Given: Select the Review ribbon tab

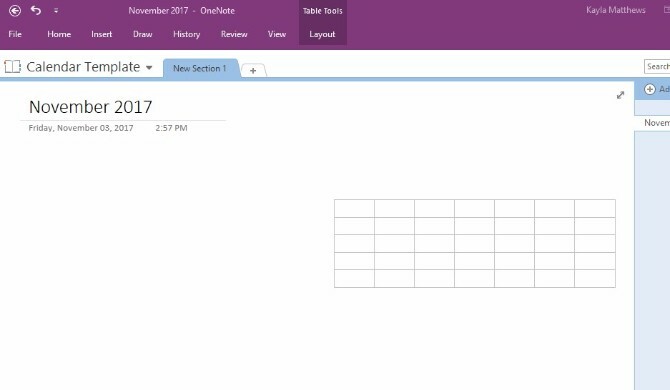Looking at the screenshot, I should pos(234,34).
